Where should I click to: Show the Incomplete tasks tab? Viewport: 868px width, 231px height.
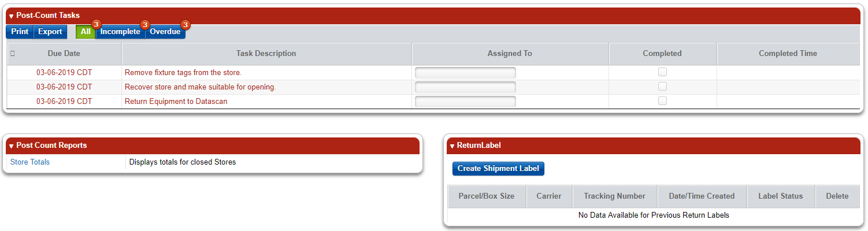tap(120, 32)
